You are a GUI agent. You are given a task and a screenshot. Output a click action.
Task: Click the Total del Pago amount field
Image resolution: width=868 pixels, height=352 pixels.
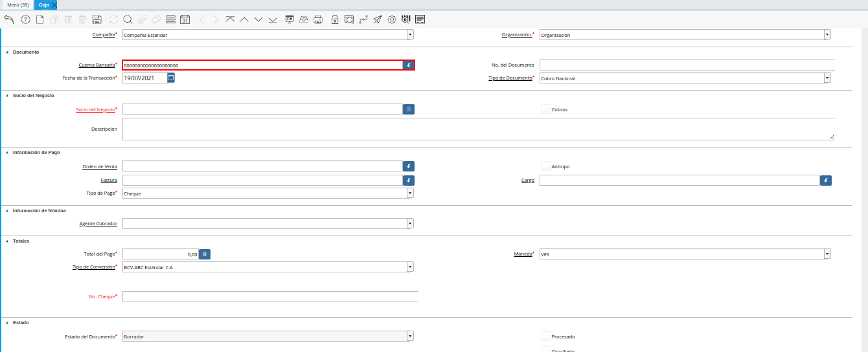pos(160,254)
